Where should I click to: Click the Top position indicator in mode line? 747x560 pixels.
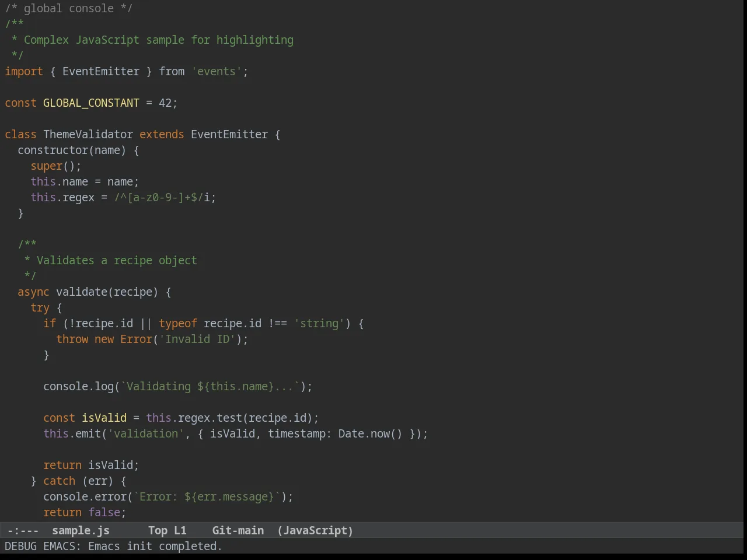pos(158,530)
